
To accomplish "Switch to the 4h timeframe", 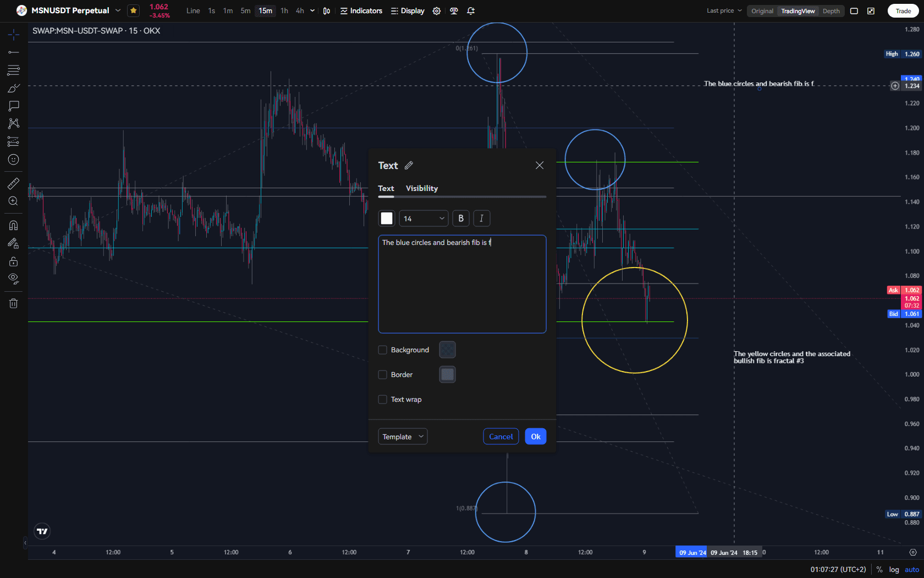I will tap(300, 11).
